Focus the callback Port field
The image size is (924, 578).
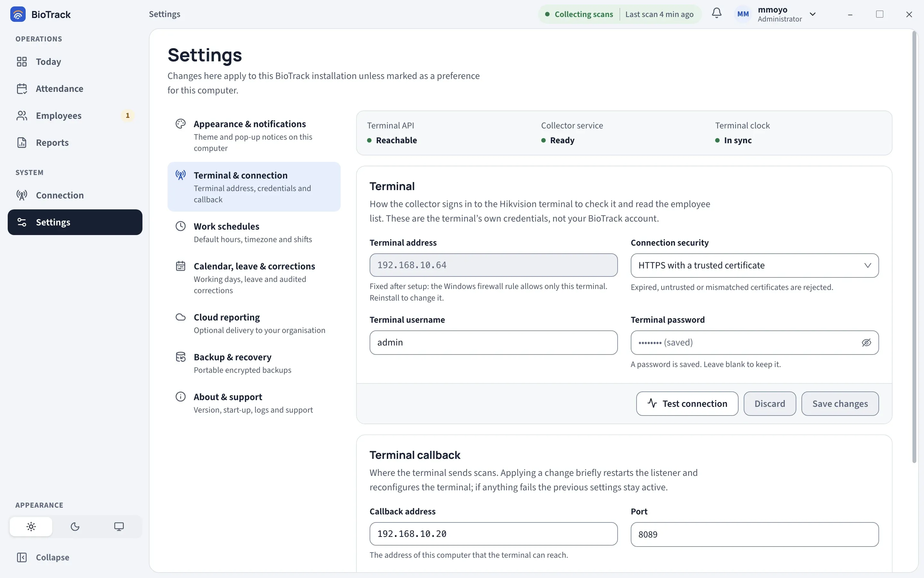pos(755,534)
